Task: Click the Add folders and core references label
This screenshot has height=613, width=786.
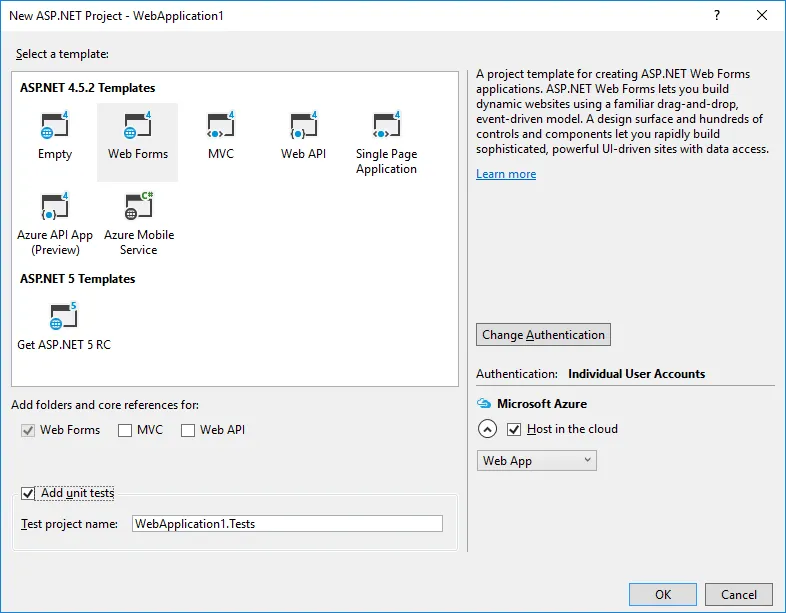Action: tap(105, 404)
